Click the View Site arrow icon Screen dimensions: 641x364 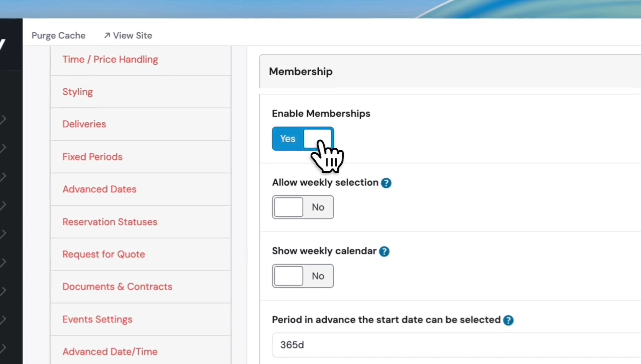pos(107,35)
